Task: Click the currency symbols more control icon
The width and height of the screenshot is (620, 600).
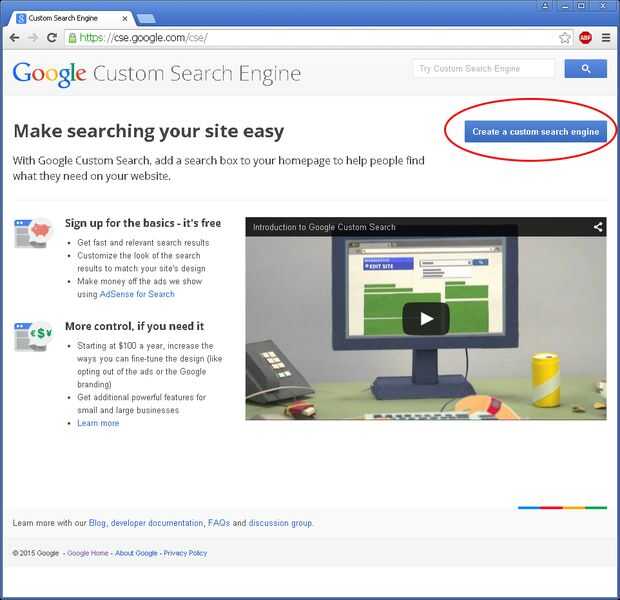Action: point(33,336)
